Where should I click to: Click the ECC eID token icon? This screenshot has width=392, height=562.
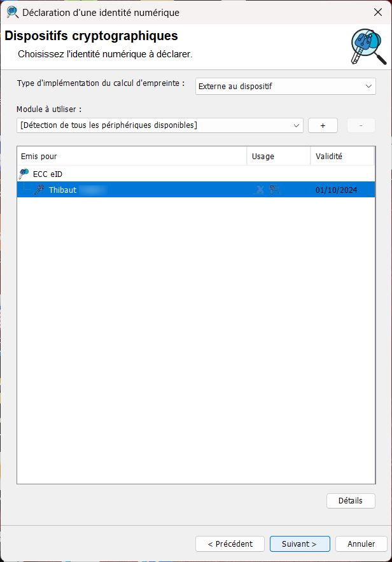coord(24,174)
